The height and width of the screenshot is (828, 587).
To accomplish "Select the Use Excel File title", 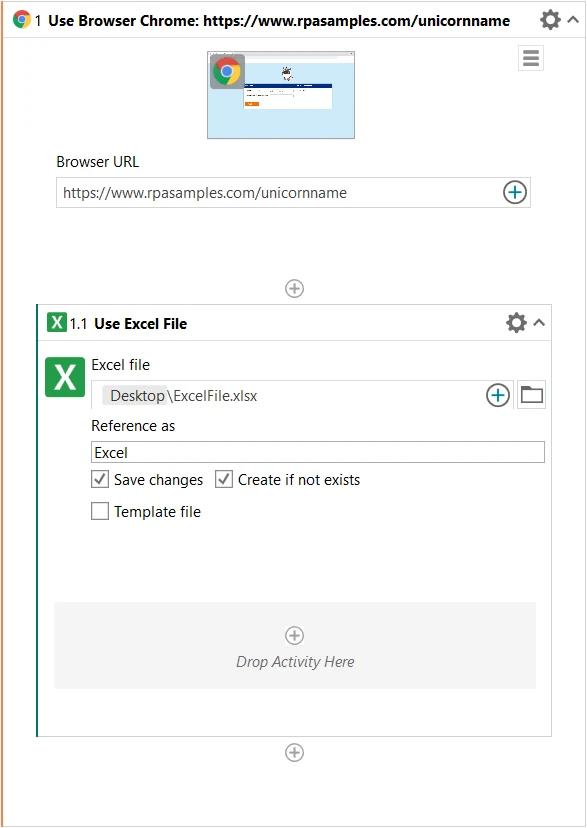I will pyautogui.click(x=140, y=324).
